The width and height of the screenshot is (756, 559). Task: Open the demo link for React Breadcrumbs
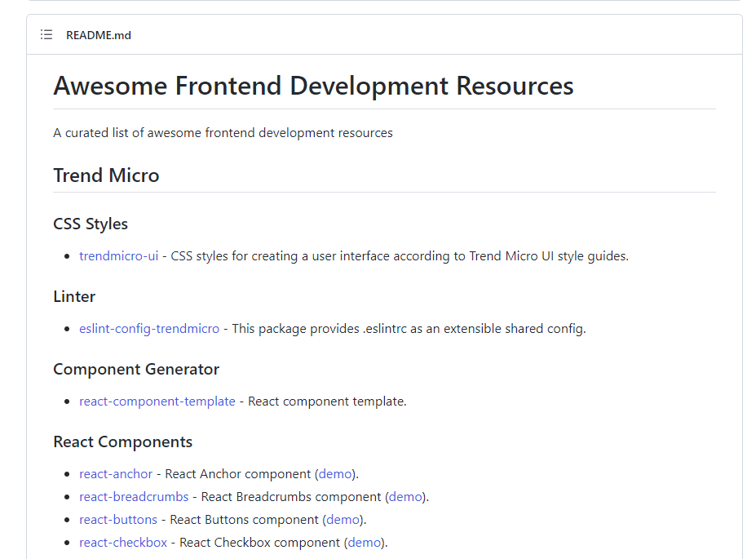coord(405,497)
